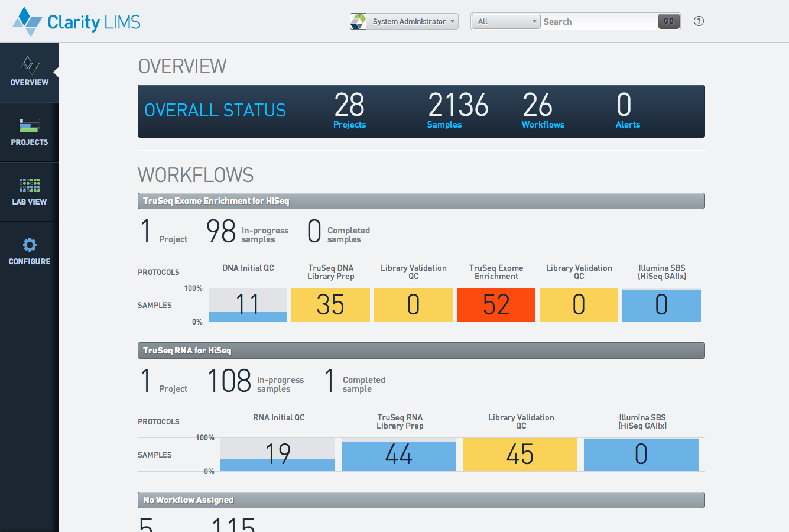The width and height of the screenshot is (789, 532).
Task: Click the user avatar next to System Administrator
Action: 358,21
